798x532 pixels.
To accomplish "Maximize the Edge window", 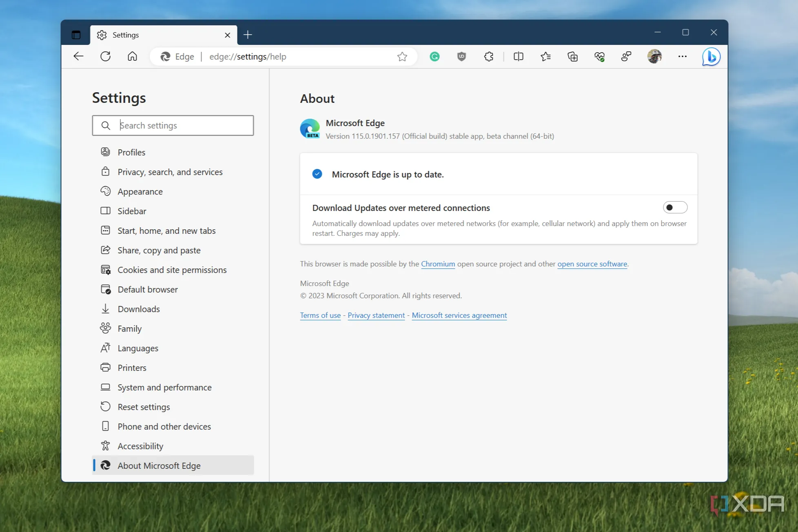I will 685,32.
